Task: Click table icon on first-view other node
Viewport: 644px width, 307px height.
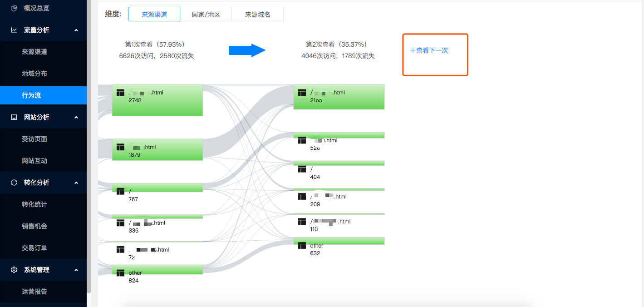Action: [x=120, y=273]
